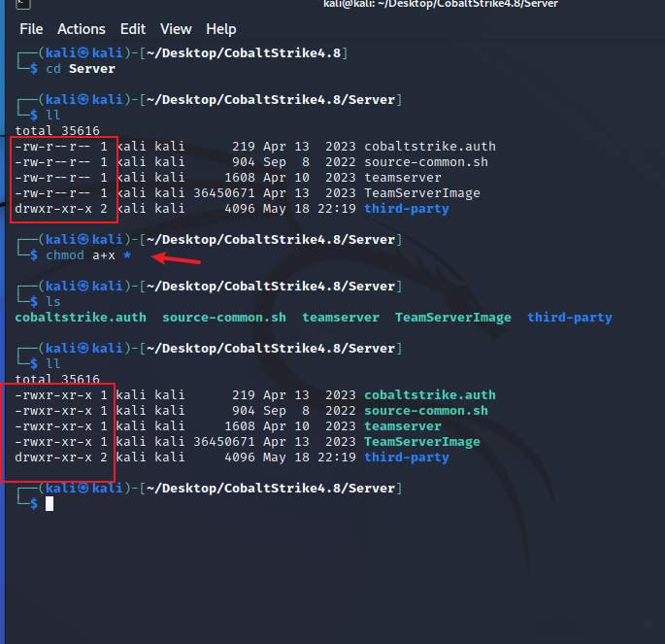Click the -rwxr-xr-x permissions of TeamServerImage
665x644 pixels.
click(x=53, y=442)
